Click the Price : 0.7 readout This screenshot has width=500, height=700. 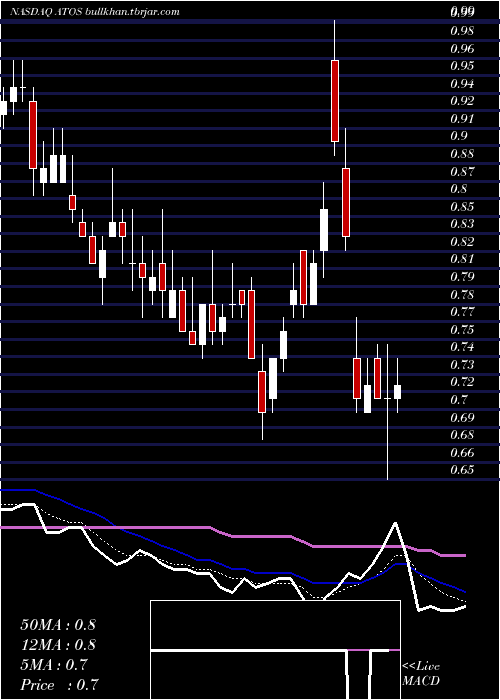(x=59, y=685)
